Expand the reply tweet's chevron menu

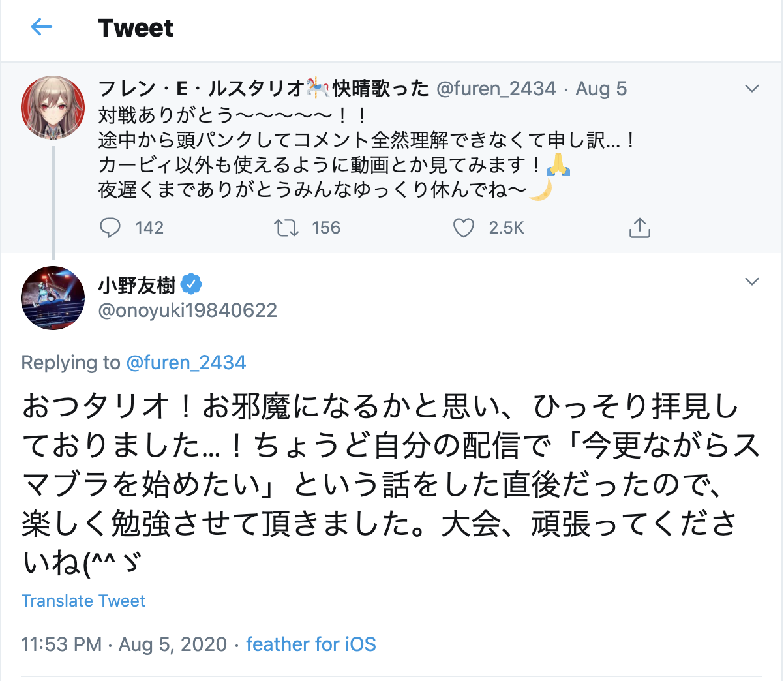coord(752,282)
